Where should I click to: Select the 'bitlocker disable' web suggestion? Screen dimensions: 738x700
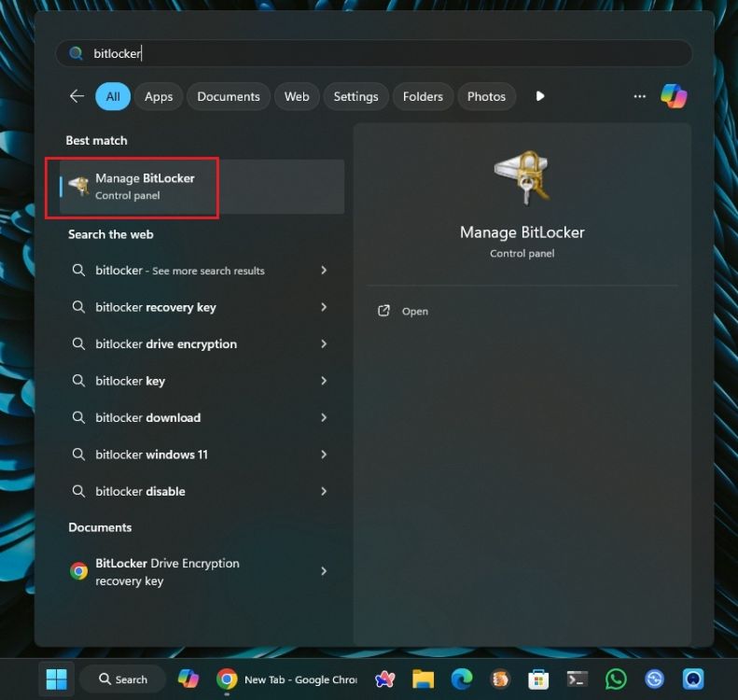140,491
